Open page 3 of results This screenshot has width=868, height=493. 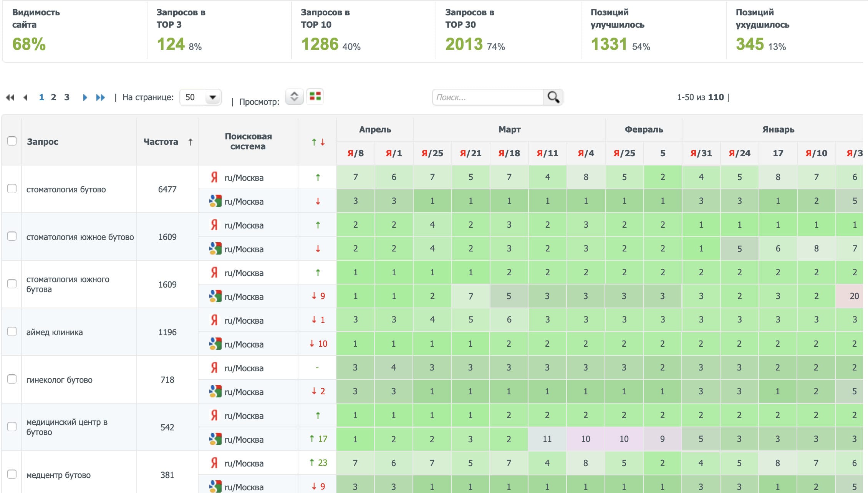(x=67, y=97)
